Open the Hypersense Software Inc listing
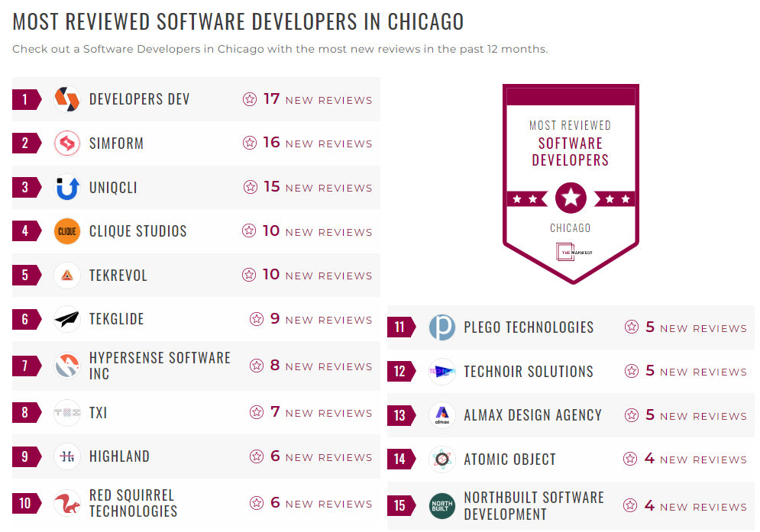Image resolution: width=760 pixels, height=532 pixels. 159,366
